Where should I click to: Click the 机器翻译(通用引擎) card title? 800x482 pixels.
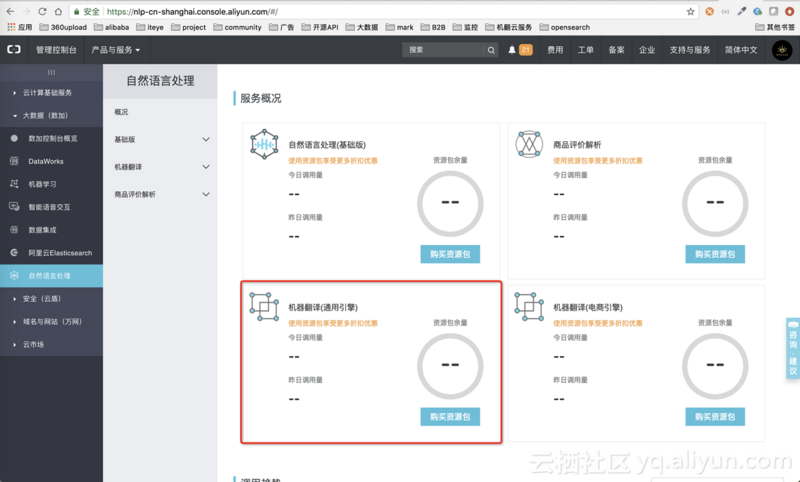click(323, 307)
